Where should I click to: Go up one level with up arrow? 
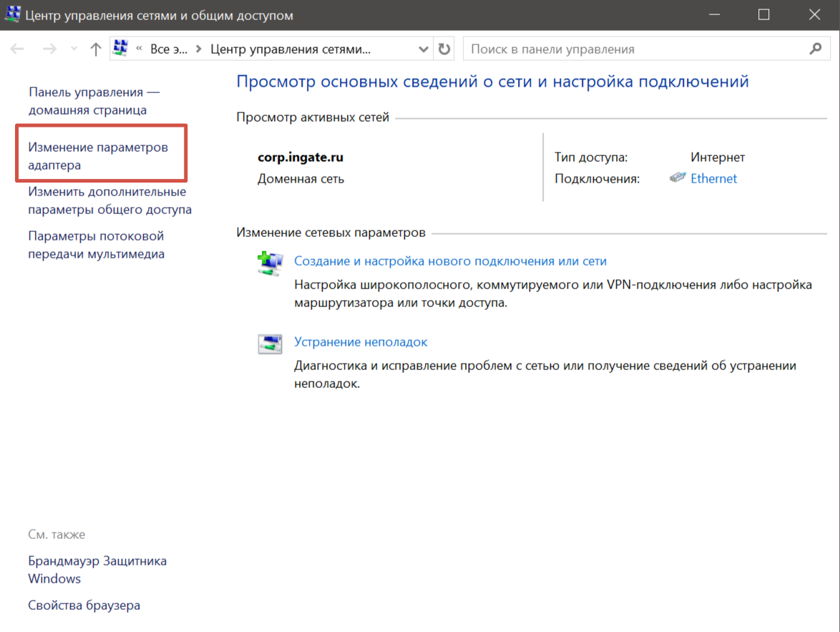tap(96, 49)
